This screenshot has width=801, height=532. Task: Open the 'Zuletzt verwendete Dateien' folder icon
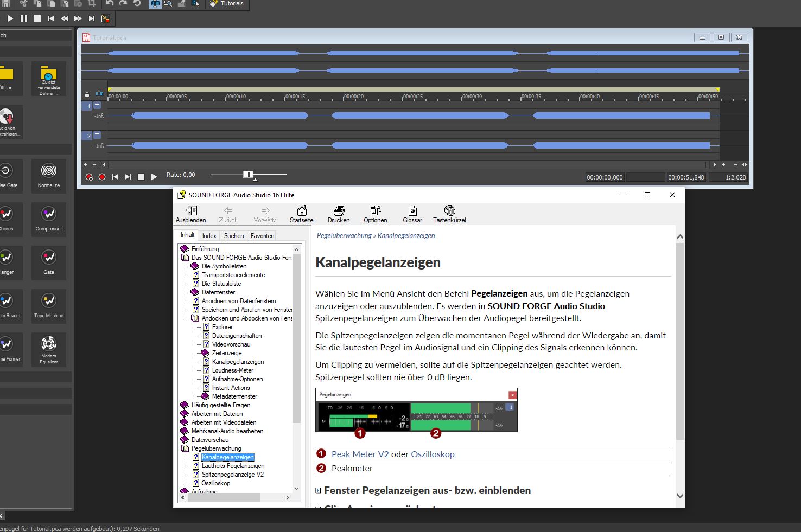pos(49,79)
